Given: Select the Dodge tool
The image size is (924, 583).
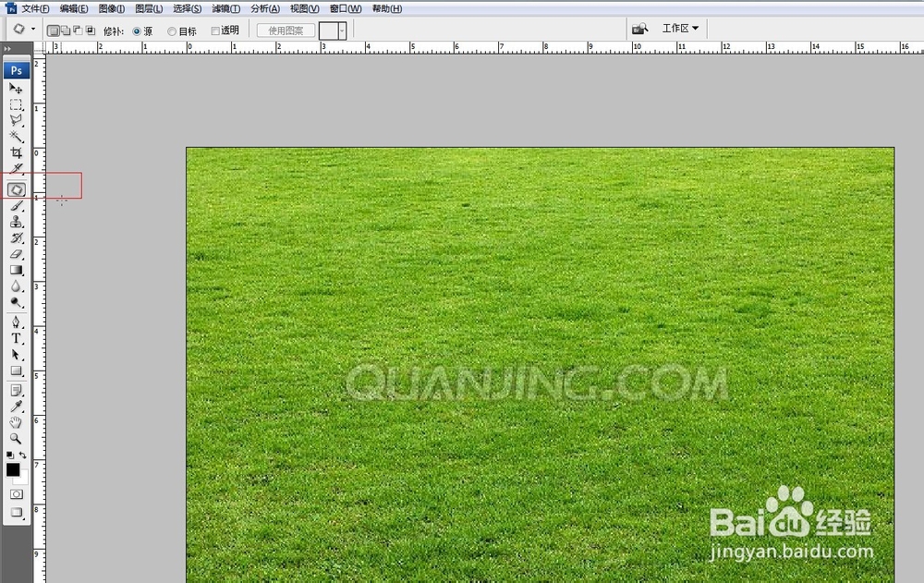Looking at the screenshot, I should point(16,302).
